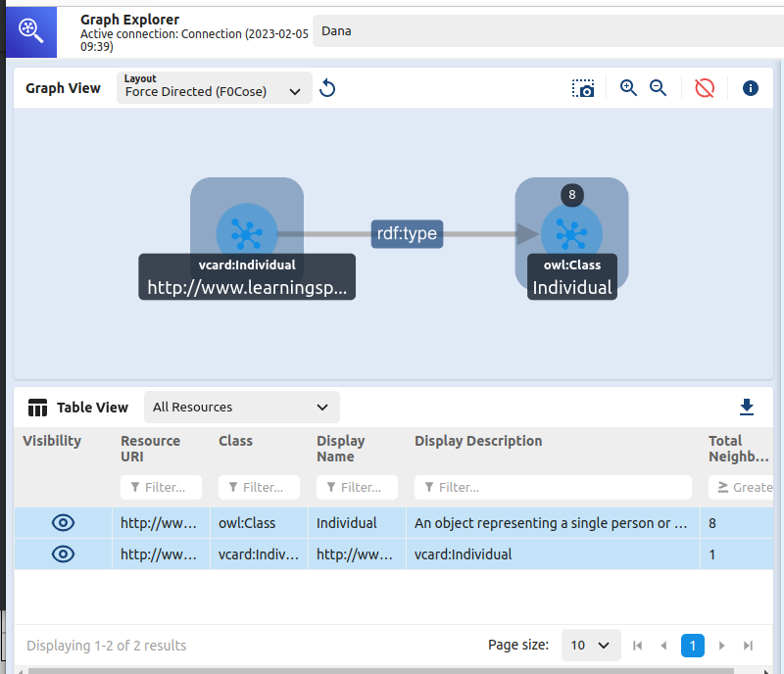
Task: Sort by Display Name column header
Action: (340, 449)
